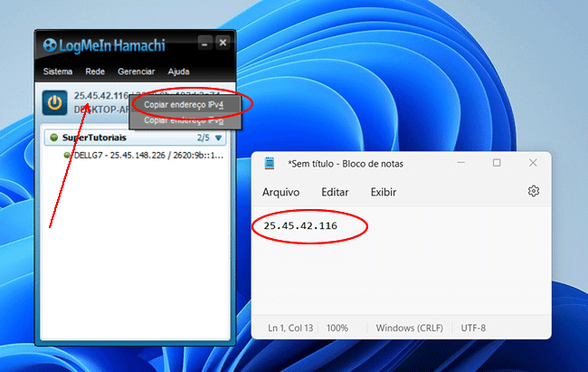Open Notepad settings gear icon
The image size is (588, 372).
pos(534,192)
